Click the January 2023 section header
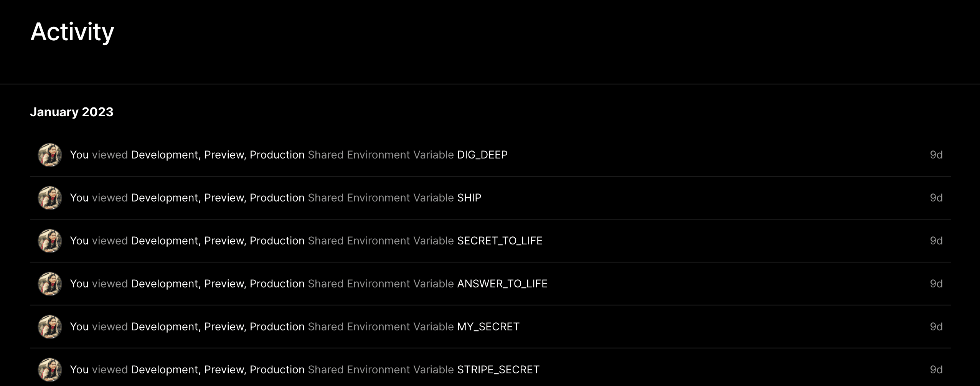Viewport: 980px width, 386px height. tap(72, 112)
